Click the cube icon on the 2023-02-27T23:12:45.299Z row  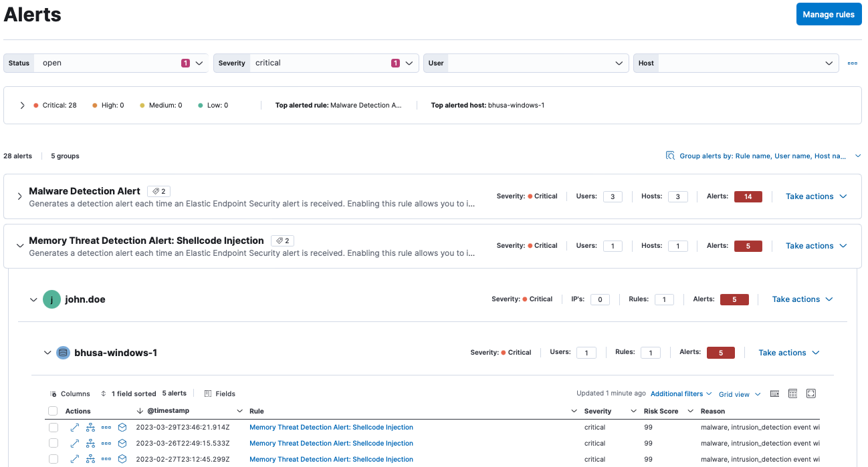122,459
